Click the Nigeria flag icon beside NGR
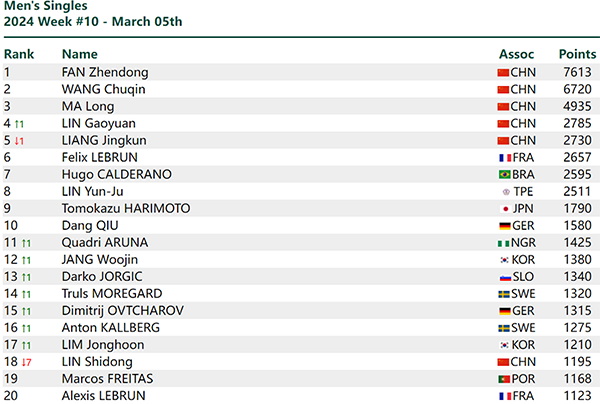Screen dimensions: 600x404 pos(504,243)
